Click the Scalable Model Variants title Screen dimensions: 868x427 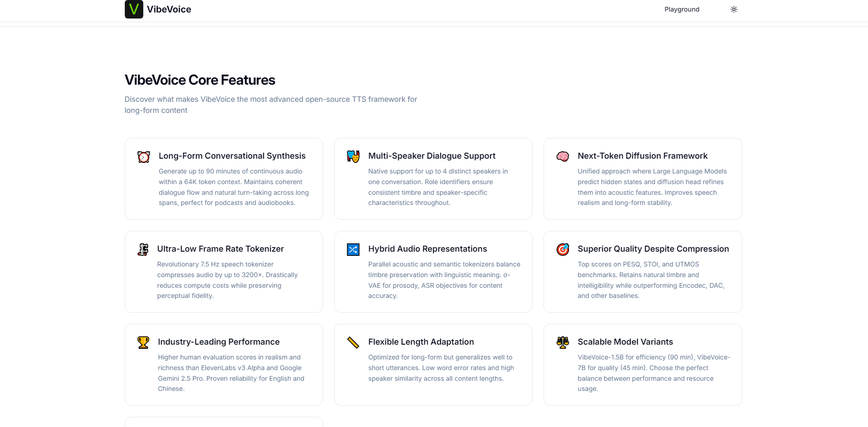pyautogui.click(x=625, y=342)
